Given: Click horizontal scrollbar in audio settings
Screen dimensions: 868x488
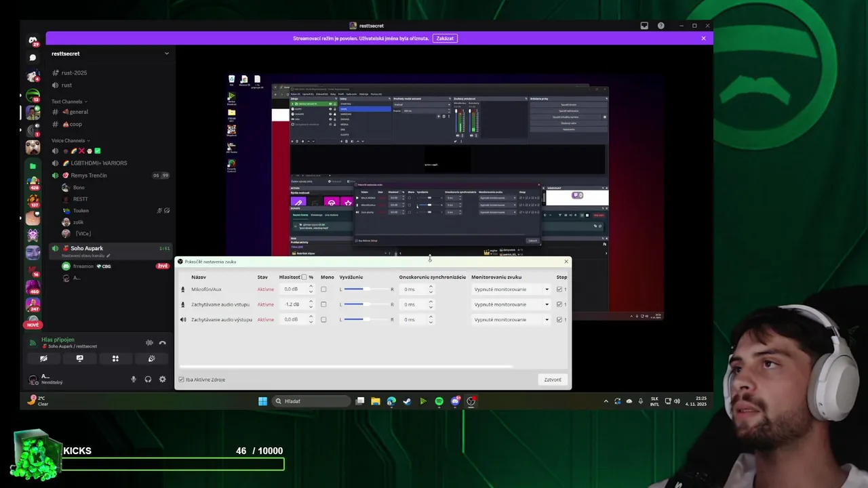Looking at the screenshot, I should coord(346,367).
